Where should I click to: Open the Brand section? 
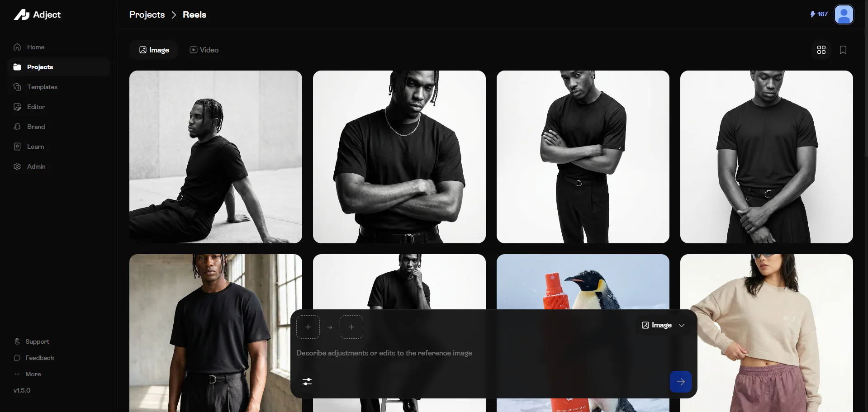click(59, 127)
